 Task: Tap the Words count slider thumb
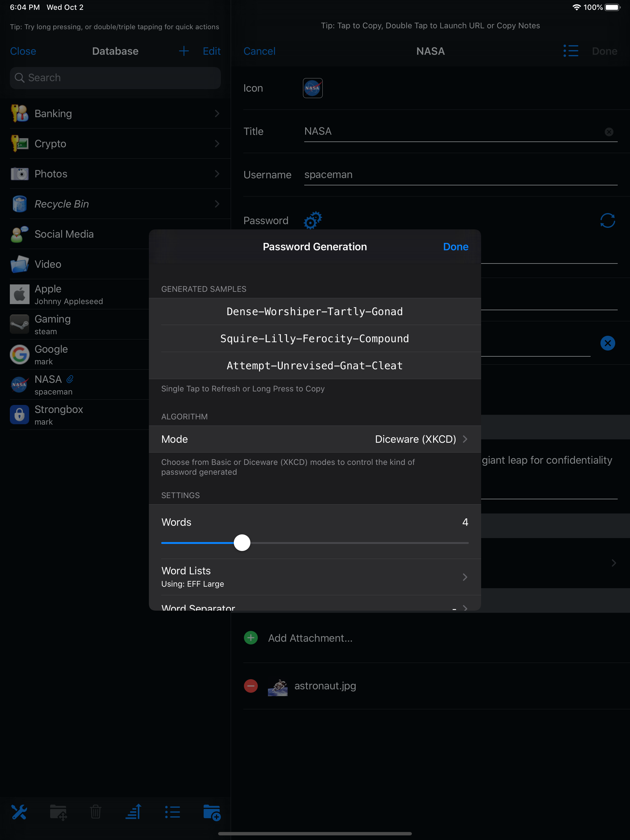[x=242, y=542]
